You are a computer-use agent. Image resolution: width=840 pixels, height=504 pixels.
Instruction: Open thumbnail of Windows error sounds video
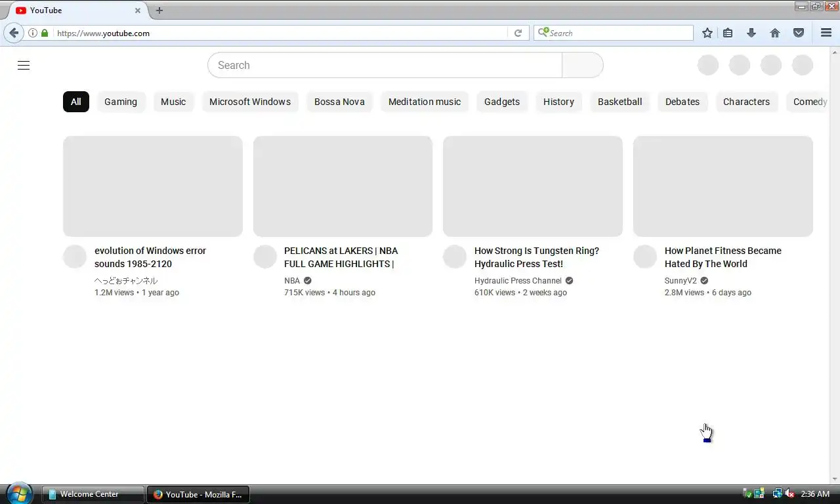153,186
